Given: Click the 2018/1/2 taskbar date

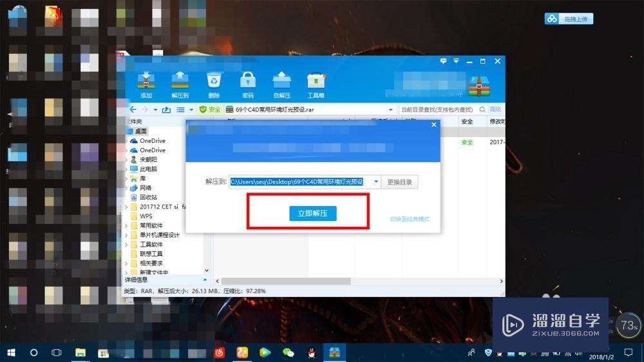Looking at the screenshot, I should 601,357.
